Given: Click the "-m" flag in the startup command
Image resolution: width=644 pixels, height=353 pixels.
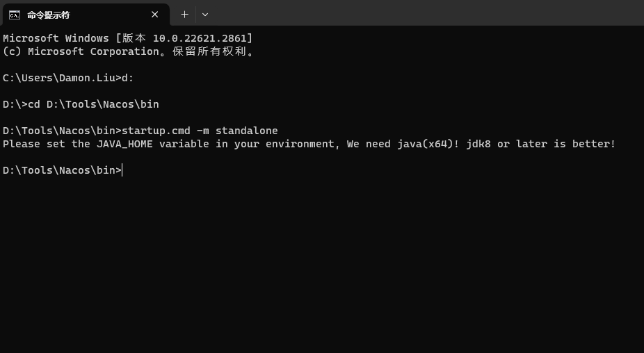Looking at the screenshot, I should [x=202, y=131].
